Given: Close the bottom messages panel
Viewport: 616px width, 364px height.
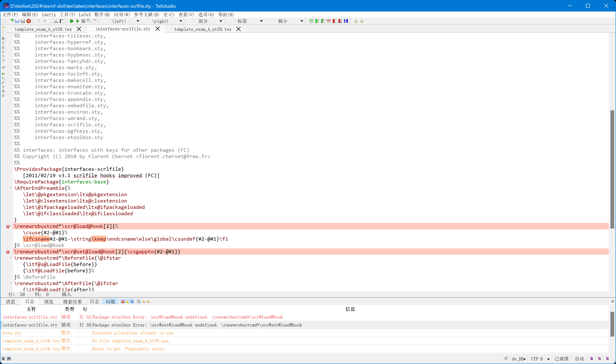Looking at the screenshot, I should (612, 301).
